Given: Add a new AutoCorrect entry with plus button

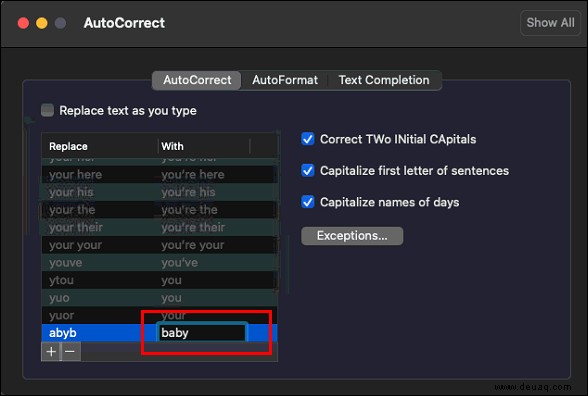Looking at the screenshot, I should [51, 352].
